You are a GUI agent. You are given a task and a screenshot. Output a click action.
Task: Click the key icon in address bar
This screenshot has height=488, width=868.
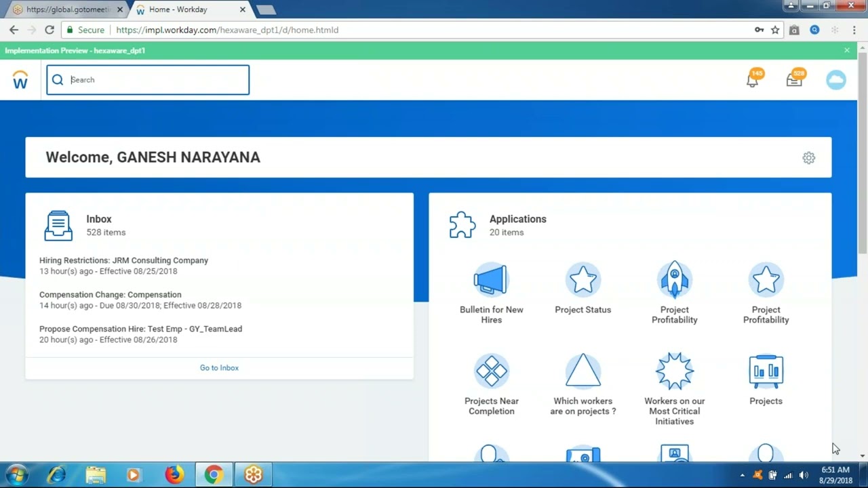[759, 30]
